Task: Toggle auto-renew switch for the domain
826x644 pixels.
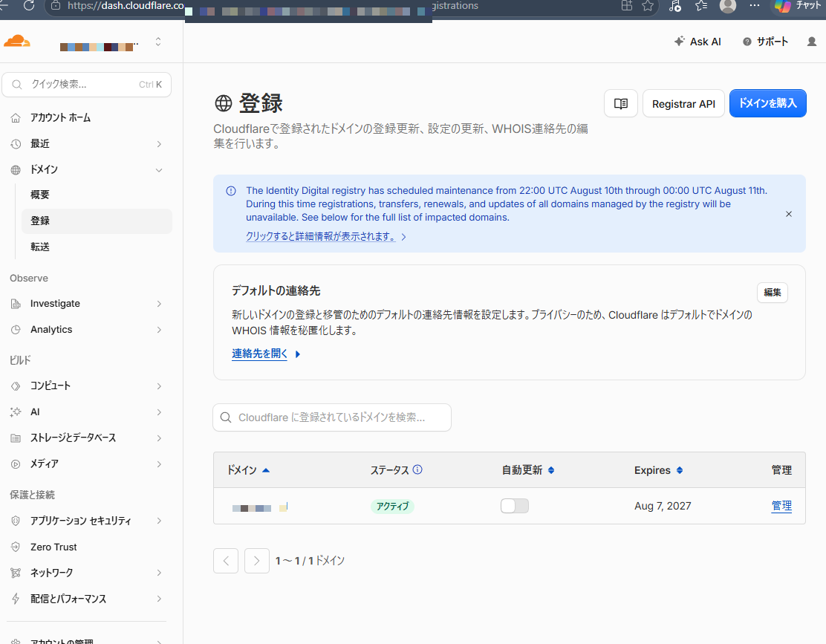Action: [514, 506]
